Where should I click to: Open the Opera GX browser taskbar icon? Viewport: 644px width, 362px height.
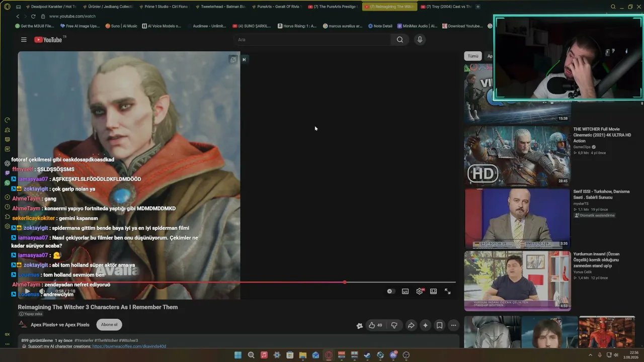[x=329, y=355]
